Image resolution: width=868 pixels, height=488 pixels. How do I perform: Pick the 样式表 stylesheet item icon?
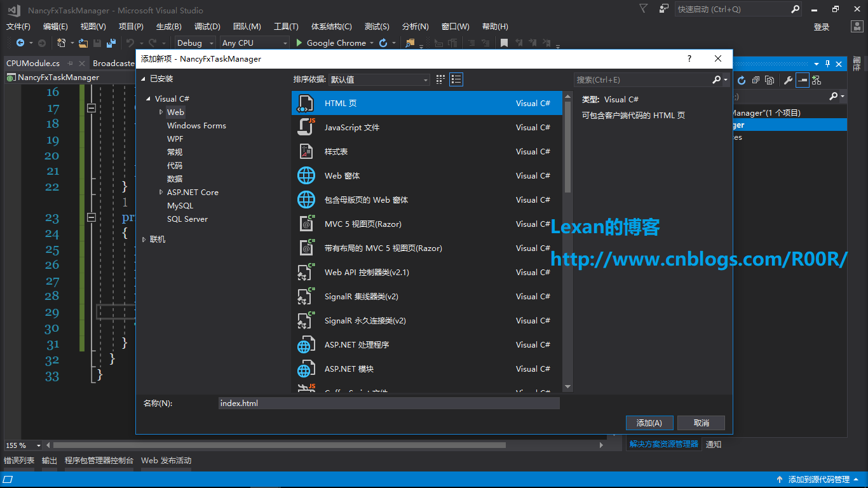point(306,151)
